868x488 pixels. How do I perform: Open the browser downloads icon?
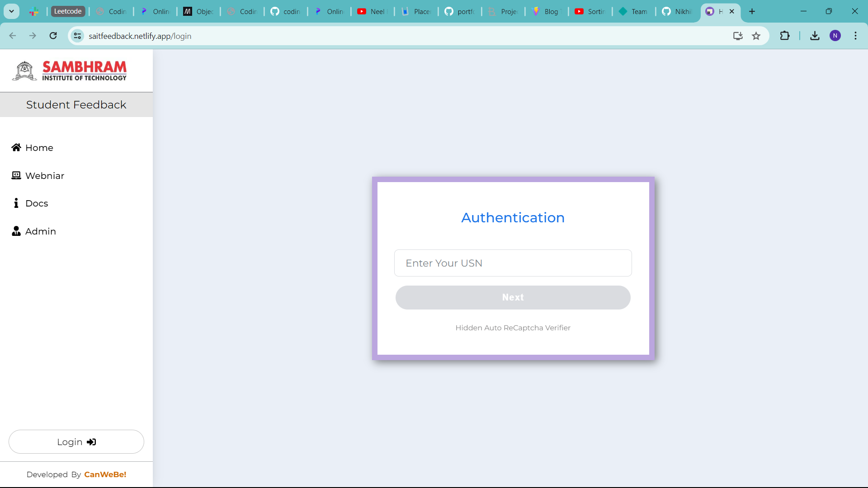tap(815, 36)
